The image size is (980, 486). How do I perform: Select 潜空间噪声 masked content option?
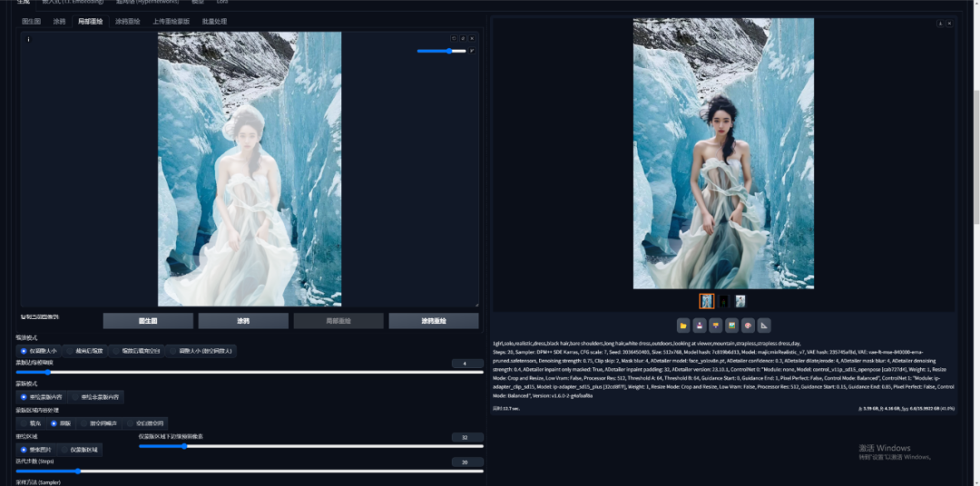(100, 423)
